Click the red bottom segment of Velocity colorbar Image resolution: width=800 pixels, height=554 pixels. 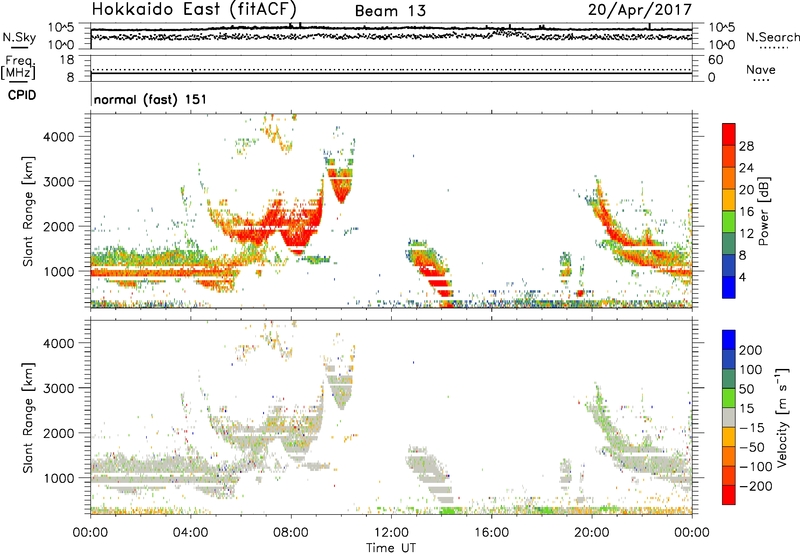pos(729,495)
